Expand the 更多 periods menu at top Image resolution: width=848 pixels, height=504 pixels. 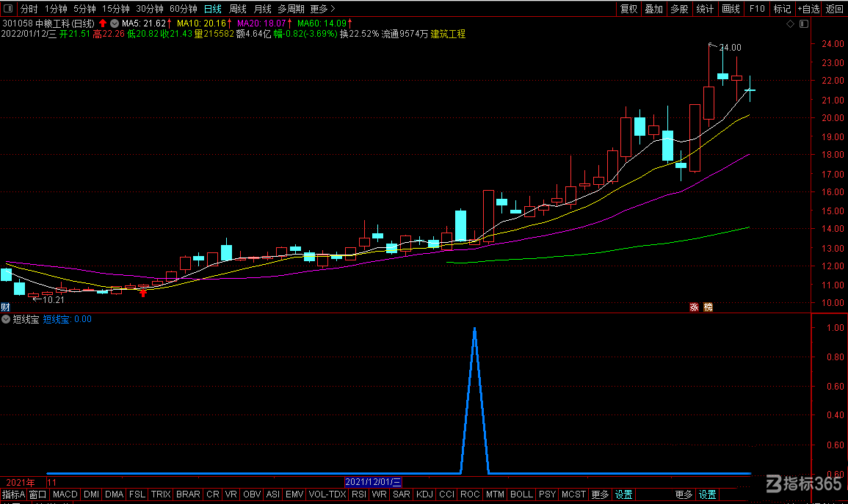(x=323, y=9)
